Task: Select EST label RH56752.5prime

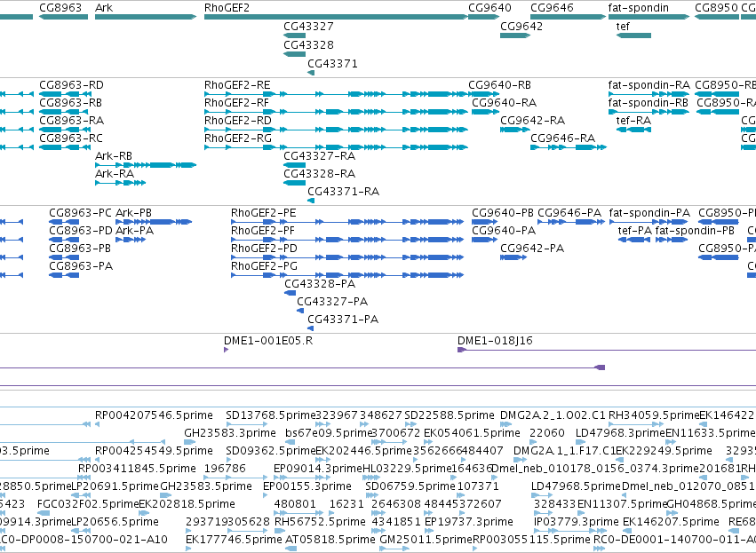Action: click(x=320, y=522)
